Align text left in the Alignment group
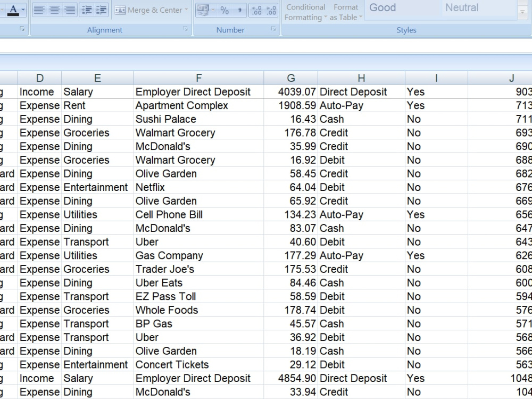Image resolution: width=532 pixels, height=399 pixels. pyautogui.click(x=39, y=10)
